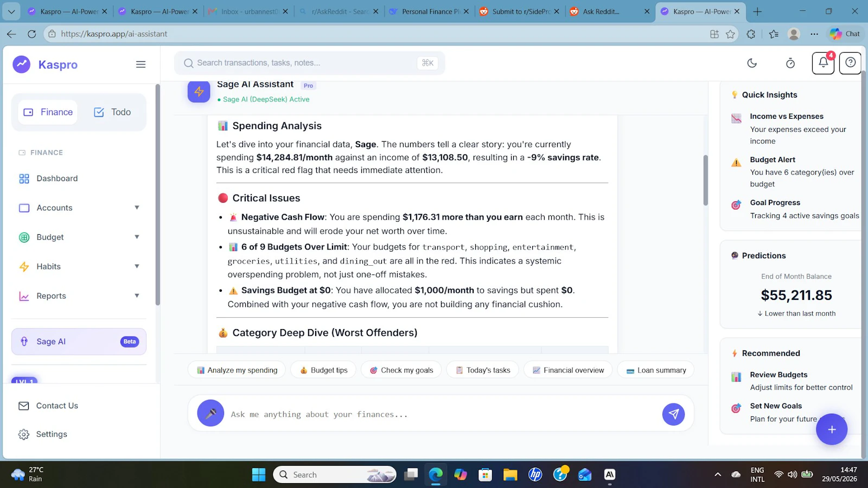The image size is (868, 488).
Task: Click the left sidebar scrollbar thumb
Action: click(x=158, y=194)
